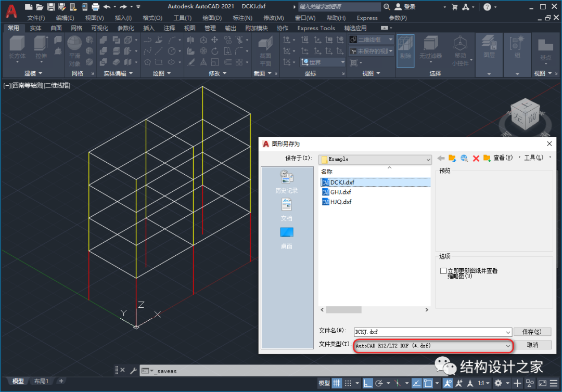The width and height of the screenshot is (562, 392).
Task: Expand the Modeling (建模) panel
Action: tap(33, 73)
